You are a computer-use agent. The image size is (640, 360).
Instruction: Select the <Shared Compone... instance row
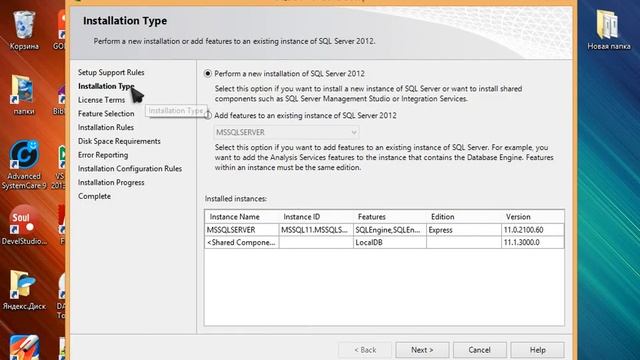(384, 242)
